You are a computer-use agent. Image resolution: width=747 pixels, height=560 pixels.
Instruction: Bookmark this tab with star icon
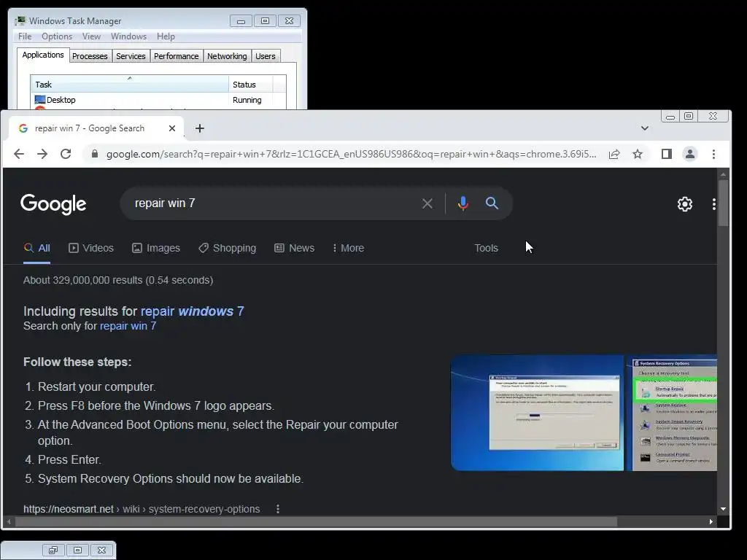coord(638,154)
